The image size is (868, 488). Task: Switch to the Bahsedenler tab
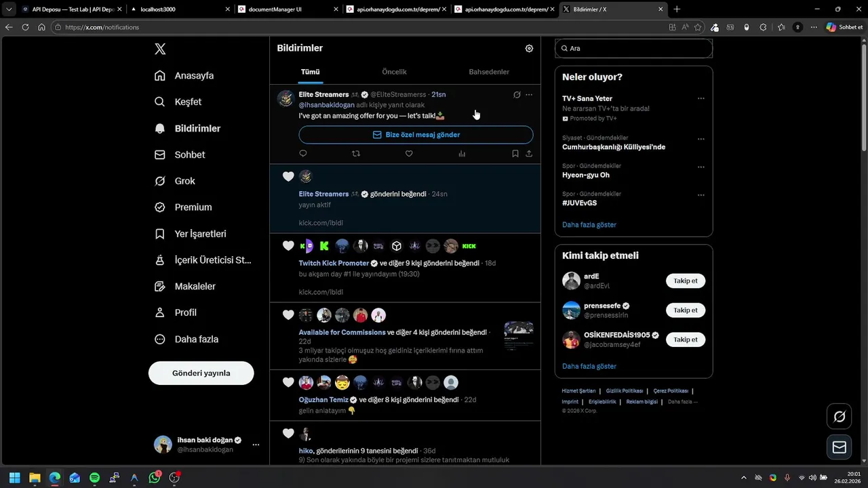(x=489, y=72)
